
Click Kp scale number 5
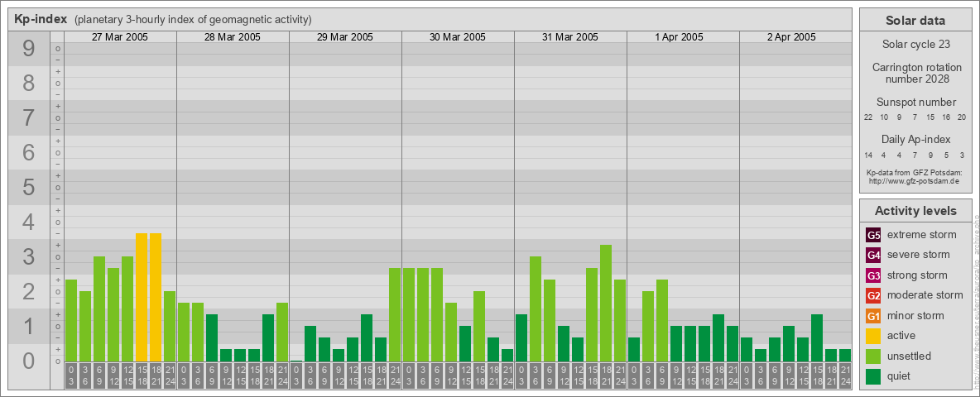pyautogui.click(x=29, y=187)
